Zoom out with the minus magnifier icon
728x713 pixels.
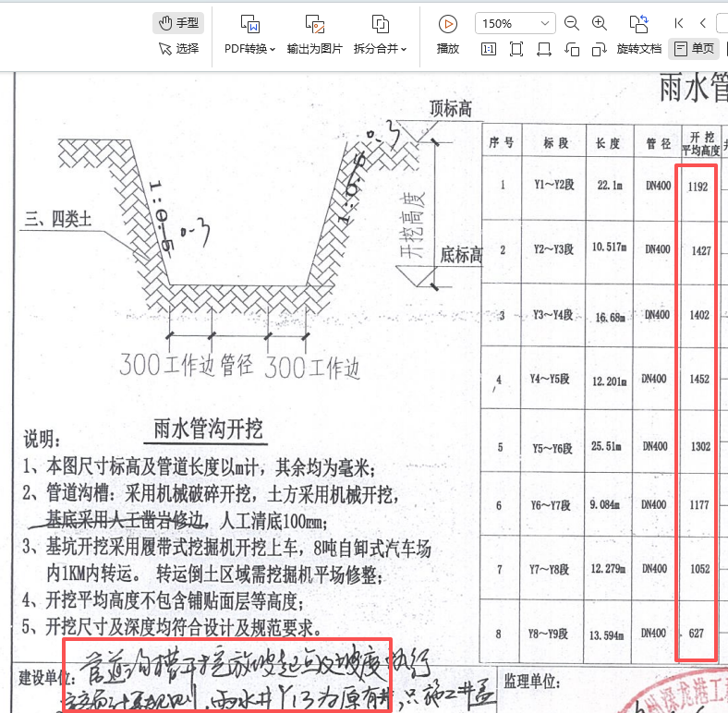572,23
